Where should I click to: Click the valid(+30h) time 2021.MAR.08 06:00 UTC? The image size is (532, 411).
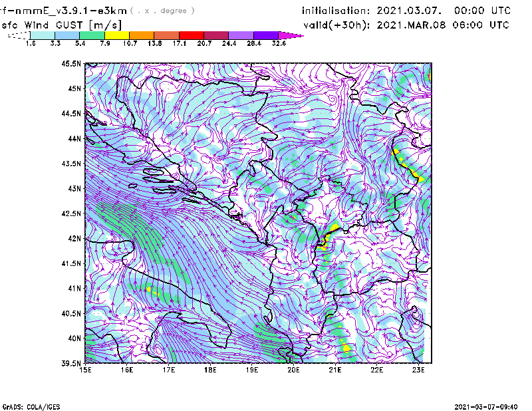(x=443, y=25)
